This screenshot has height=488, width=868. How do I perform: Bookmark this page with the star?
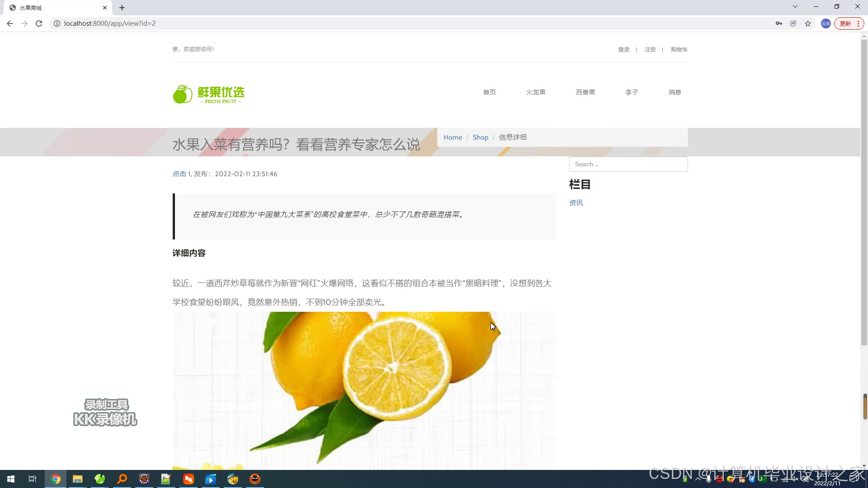(808, 23)
